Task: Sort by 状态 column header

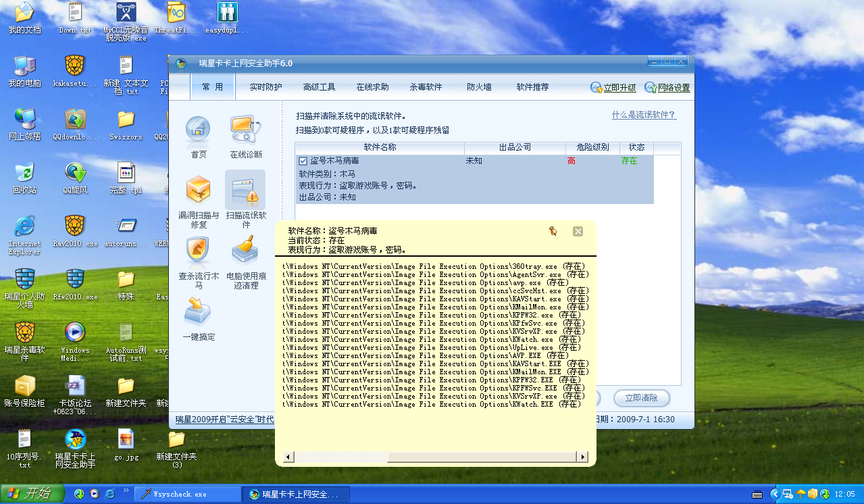Action: tap(636, 147)
